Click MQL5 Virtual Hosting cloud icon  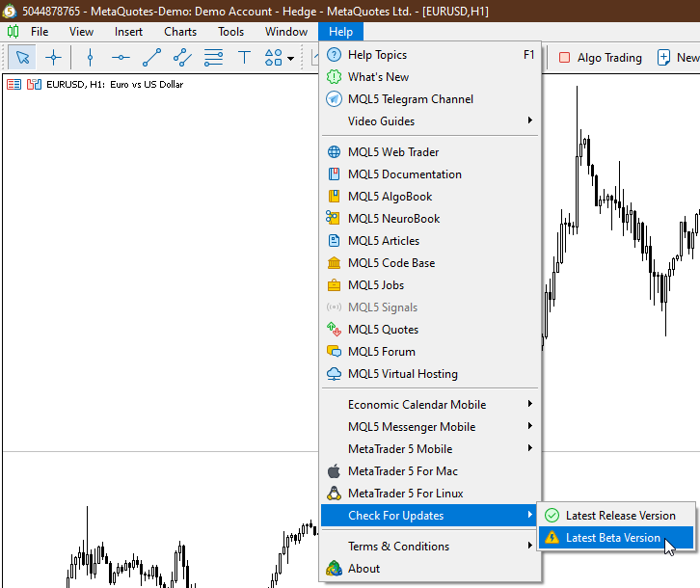[334, 374]
